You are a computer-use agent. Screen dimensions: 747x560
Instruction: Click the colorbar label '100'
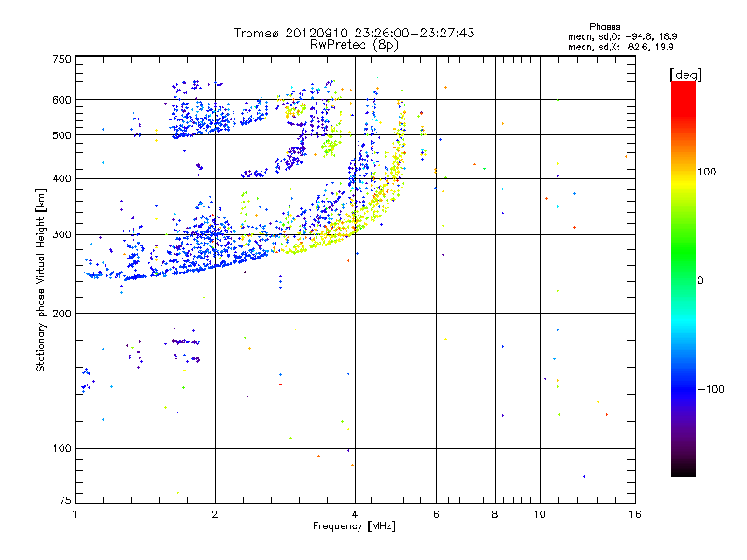pos(707,172)
